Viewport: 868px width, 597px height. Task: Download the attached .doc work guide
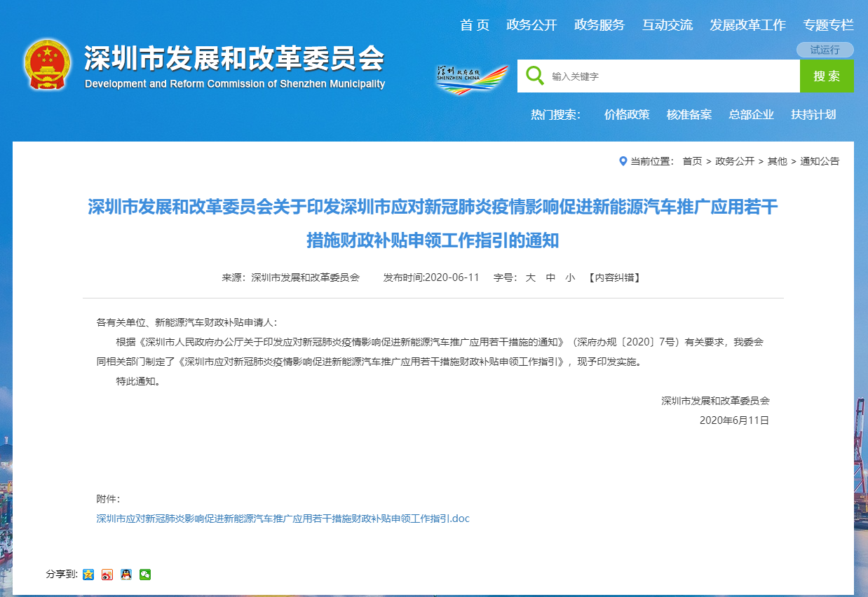point(283,519)
